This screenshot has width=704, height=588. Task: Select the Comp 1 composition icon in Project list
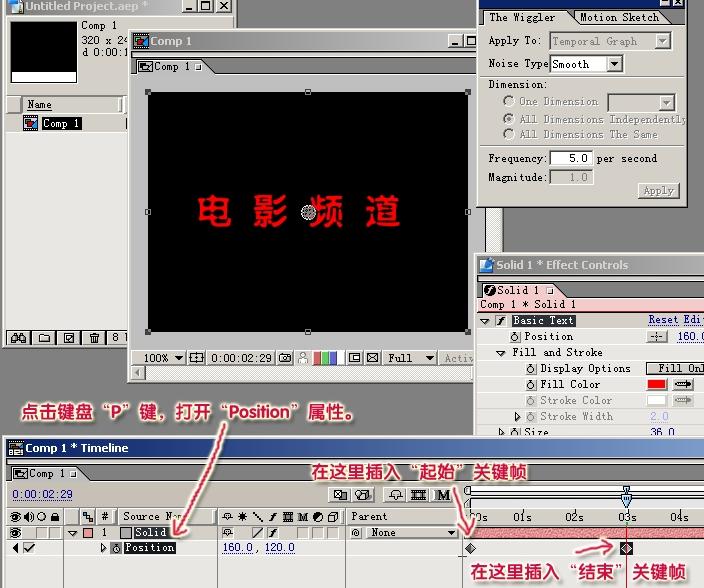tap(30, 123)
